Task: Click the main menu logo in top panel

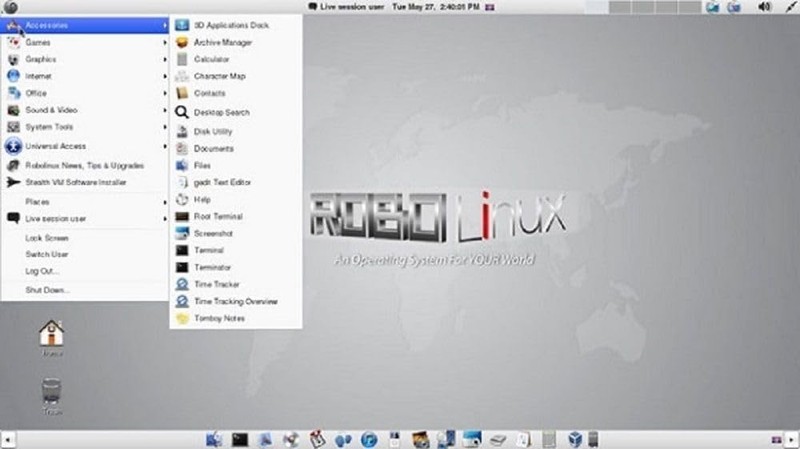Action: [10, 7]
